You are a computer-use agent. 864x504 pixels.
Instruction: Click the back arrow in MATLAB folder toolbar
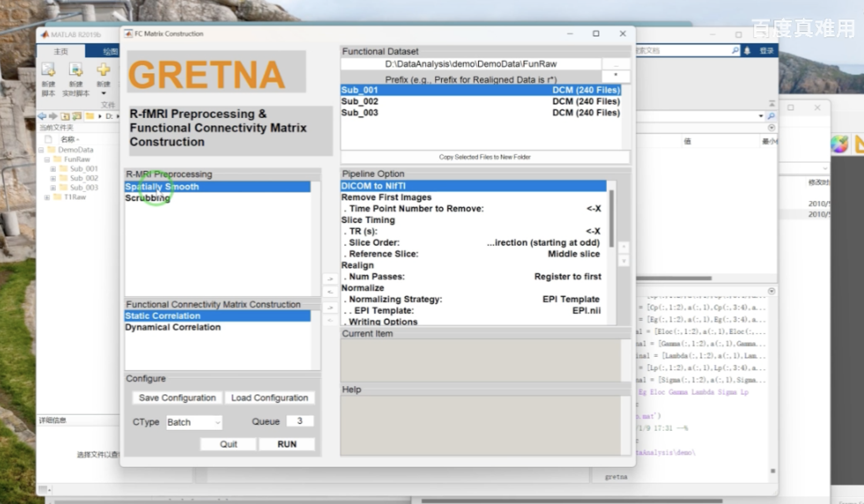[42, 116]
